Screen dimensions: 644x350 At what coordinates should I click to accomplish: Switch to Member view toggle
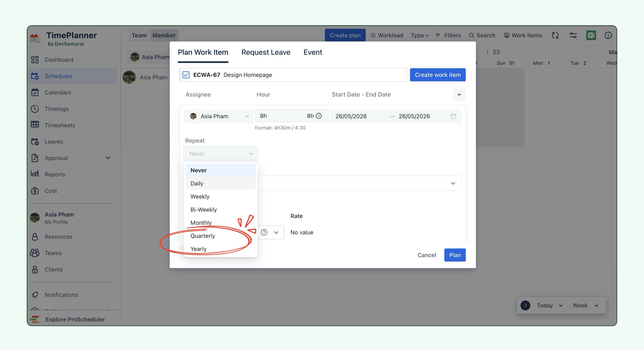pos(164,35)
